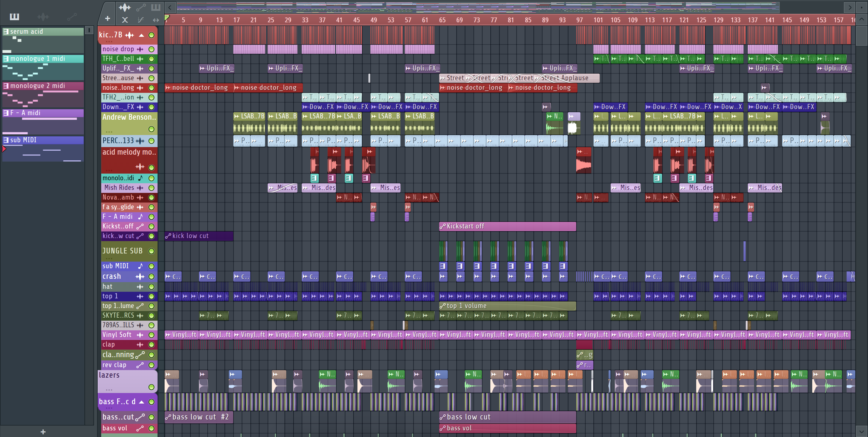
Task: Click plus icon below the pattern list
Action: [43, 432]
